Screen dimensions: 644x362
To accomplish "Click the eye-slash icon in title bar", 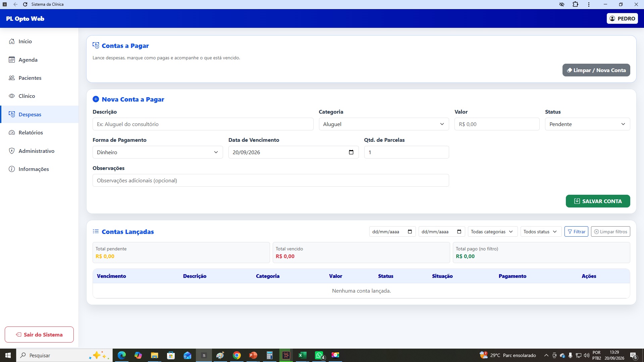I will 562,4.
